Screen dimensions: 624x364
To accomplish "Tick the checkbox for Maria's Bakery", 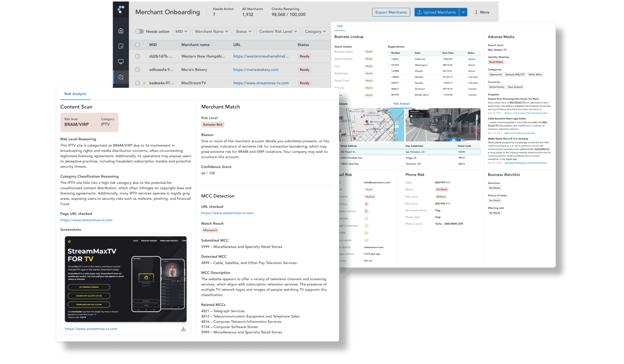I will point(137,70).
